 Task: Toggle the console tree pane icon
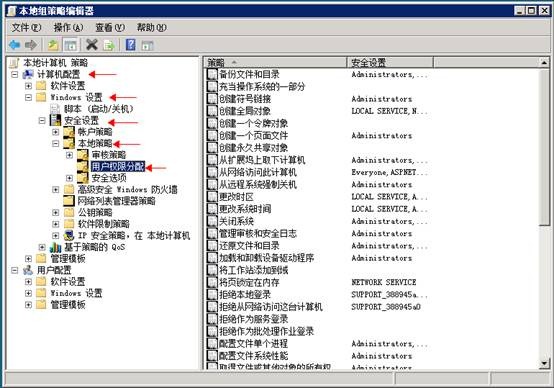point(70,45)
